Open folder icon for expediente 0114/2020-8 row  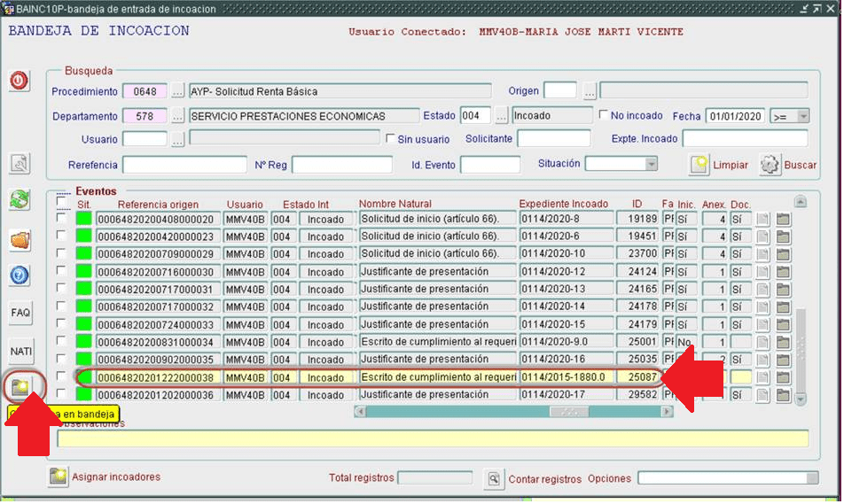784,220
